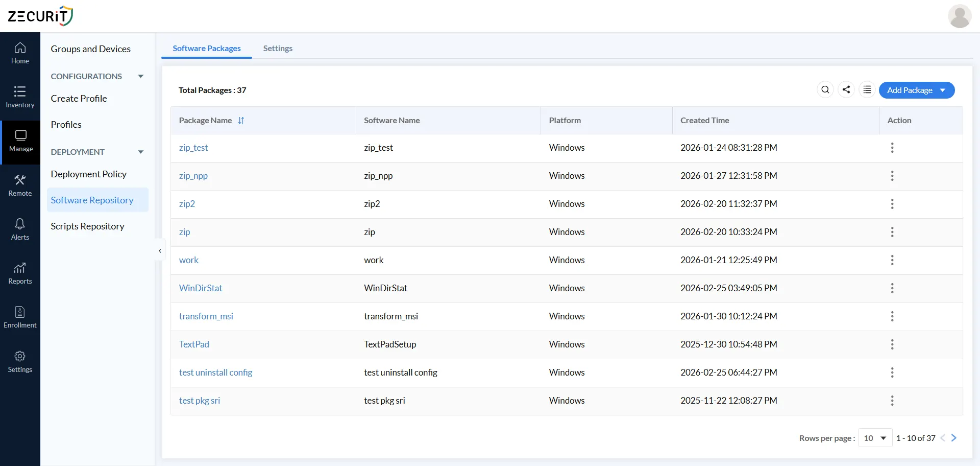Open the Add Package dropdown arrow
This screenshot has width=980, height=466.
point(943,90)
